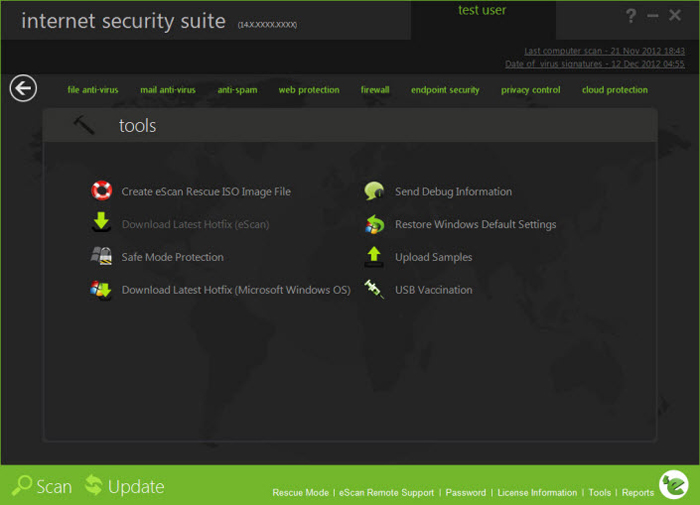
Task: Open USB Vaccination
Action: 433,290
